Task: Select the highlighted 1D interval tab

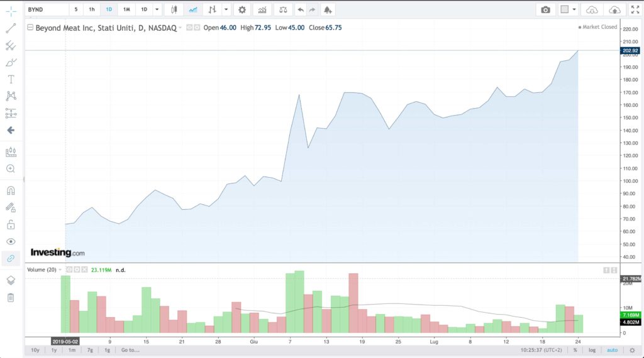Action: pos(109,9)
